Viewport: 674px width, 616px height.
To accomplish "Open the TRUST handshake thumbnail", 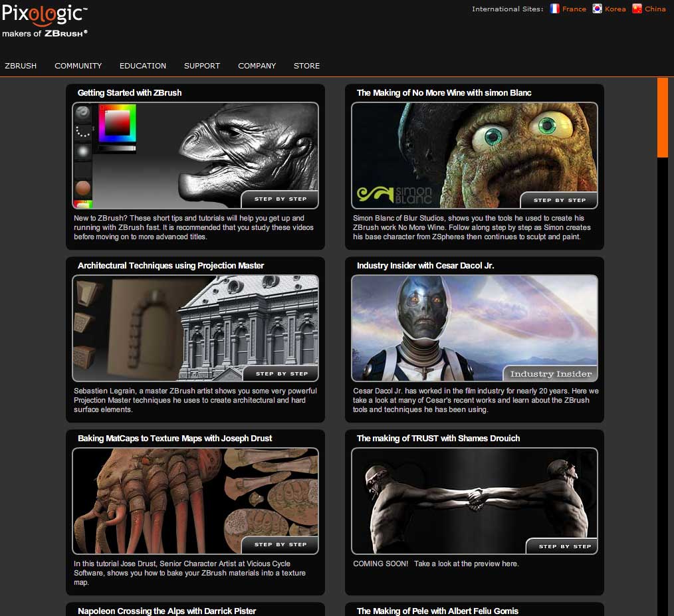I will pos(475,501).
